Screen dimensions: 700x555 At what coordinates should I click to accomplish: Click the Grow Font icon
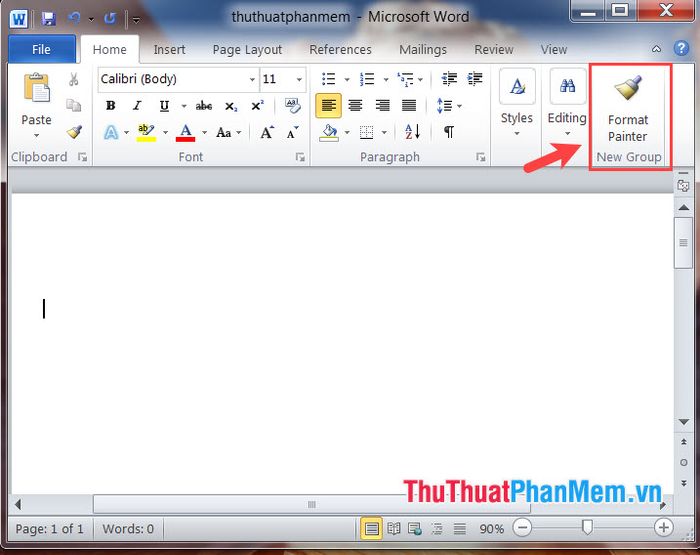[x=267, y=132]
